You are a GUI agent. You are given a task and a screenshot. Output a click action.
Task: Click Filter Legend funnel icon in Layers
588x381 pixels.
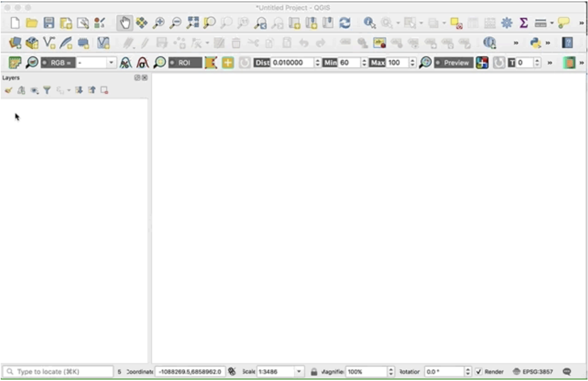tap(47, 90)
